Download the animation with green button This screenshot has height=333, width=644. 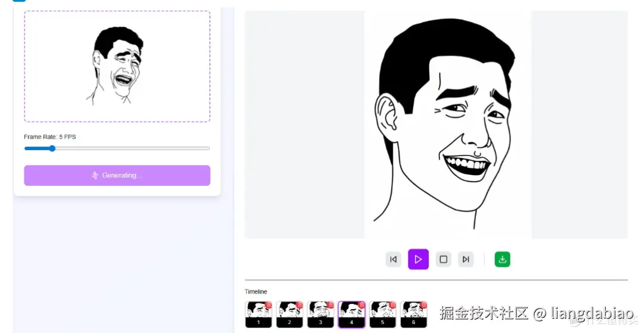[x=502, y=259]
